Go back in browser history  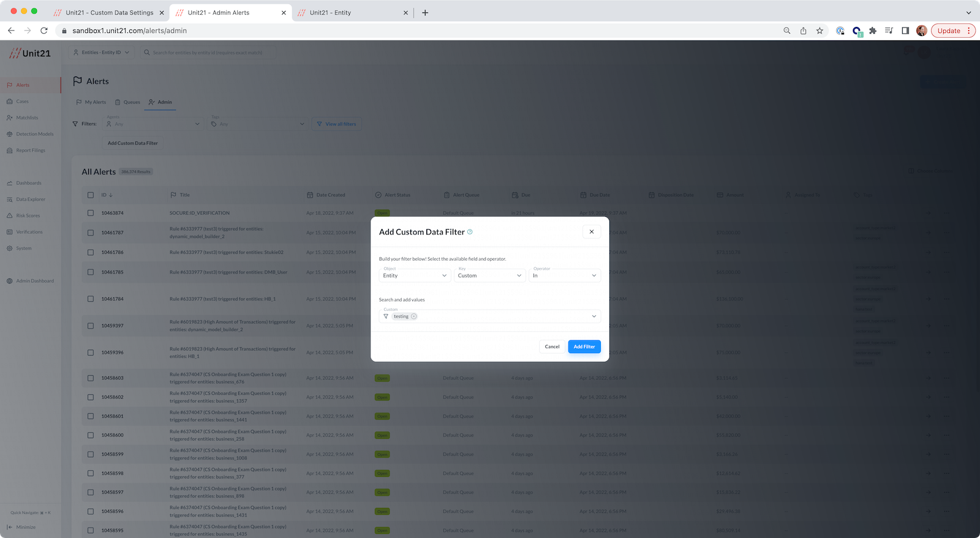(11, 31)
